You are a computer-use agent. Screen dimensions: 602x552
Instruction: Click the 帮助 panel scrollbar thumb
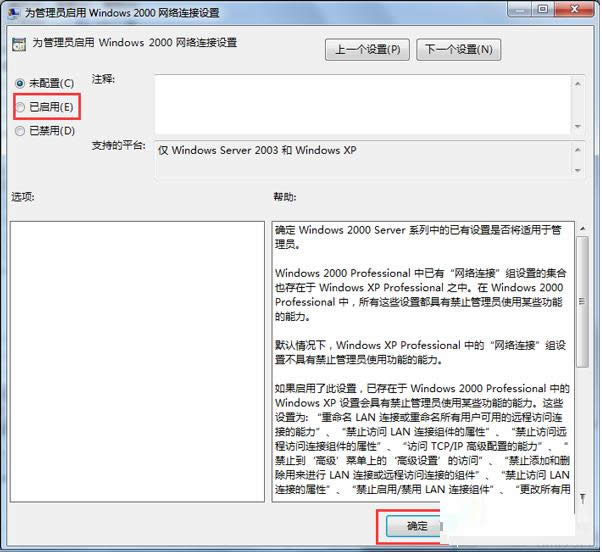click(x=583, y=302)
